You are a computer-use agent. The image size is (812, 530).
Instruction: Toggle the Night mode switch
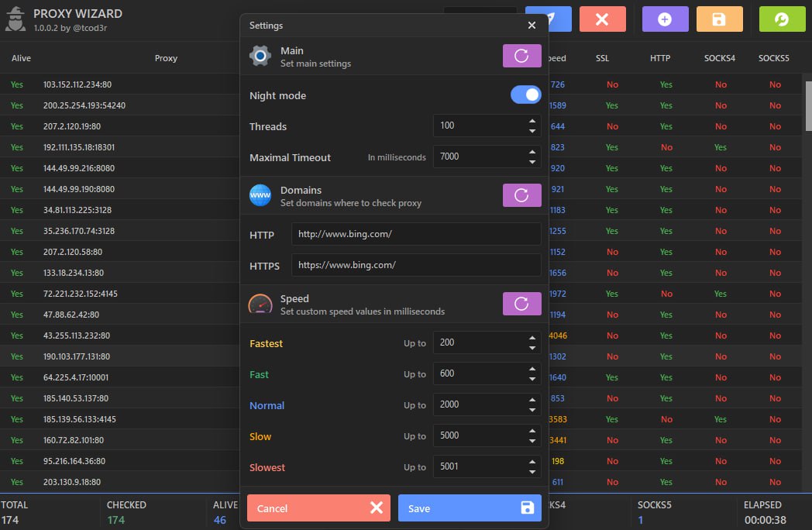[x=525, y=95]
